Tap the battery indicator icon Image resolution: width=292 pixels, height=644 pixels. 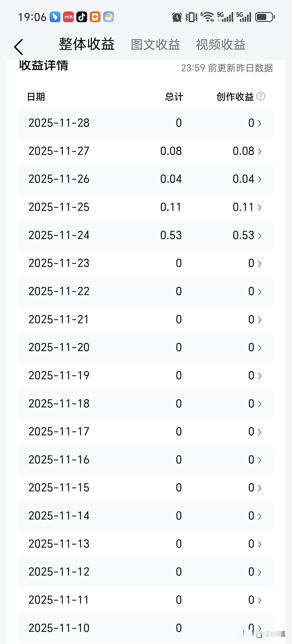pyautogui.click(x=265, y=17)
